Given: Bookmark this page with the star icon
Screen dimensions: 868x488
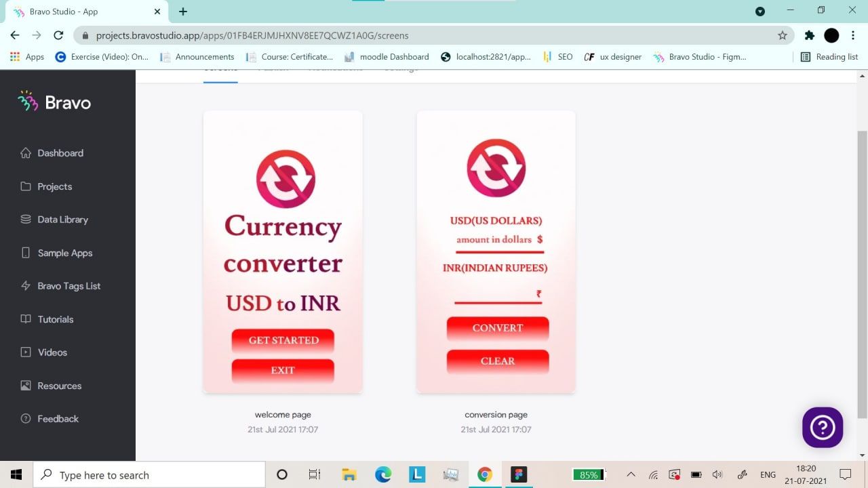Looking at the screenshot, I should point(783,35).
